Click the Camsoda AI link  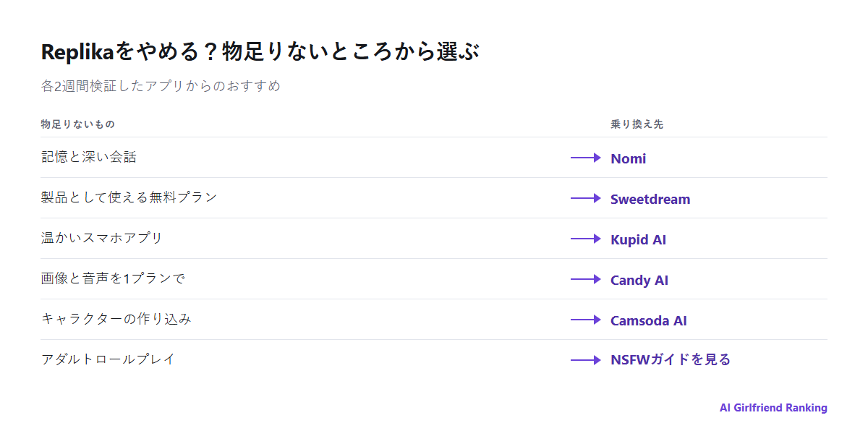coord(649,320)
